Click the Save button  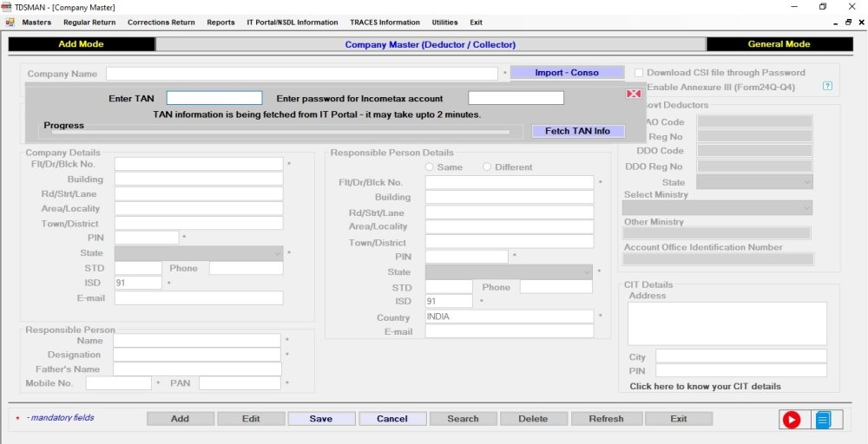click(x=321, y=419)
